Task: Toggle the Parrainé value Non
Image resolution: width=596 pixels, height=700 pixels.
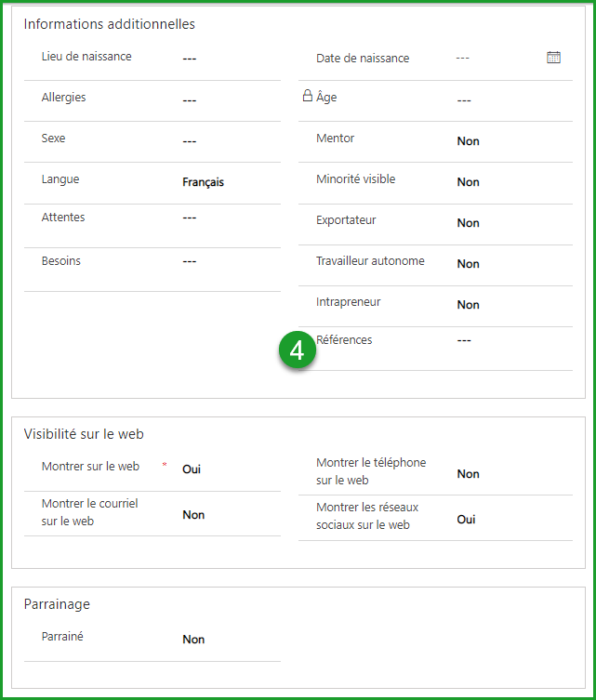Action: [x=193, y=640]
